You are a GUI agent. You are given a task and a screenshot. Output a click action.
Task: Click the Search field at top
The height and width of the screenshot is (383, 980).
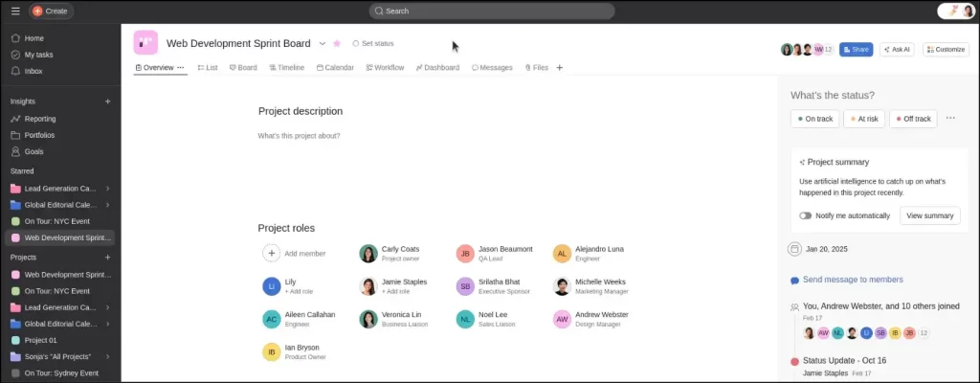492,11
